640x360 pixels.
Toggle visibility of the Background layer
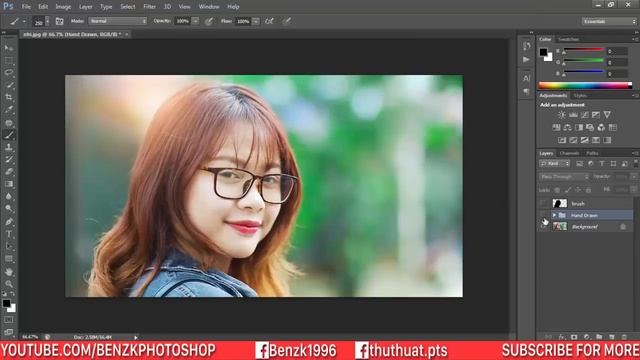click(543, 226)
